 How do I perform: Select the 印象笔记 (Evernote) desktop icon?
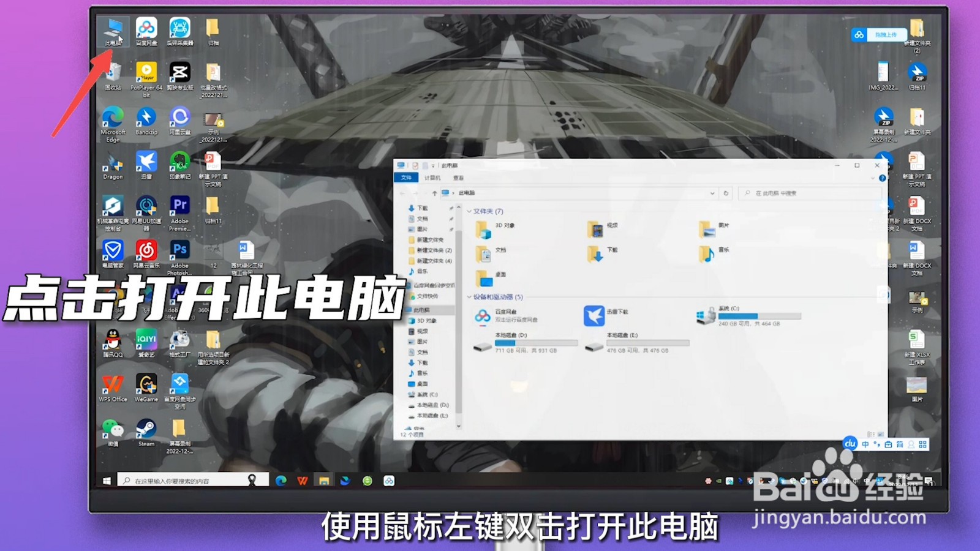(179, 166)
